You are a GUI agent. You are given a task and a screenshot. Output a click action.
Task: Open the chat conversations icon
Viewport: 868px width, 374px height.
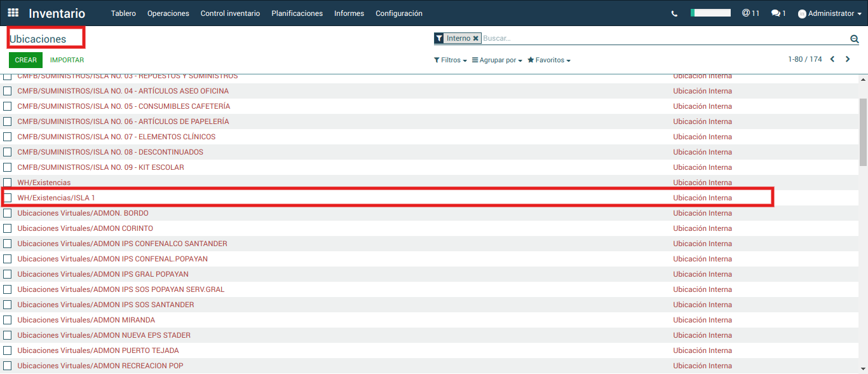tap(778, 13)
